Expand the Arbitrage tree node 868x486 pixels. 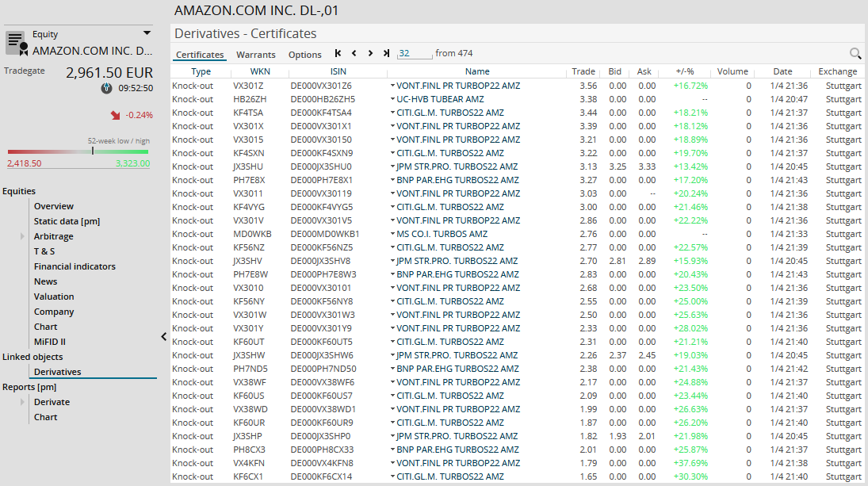point(23,237)
